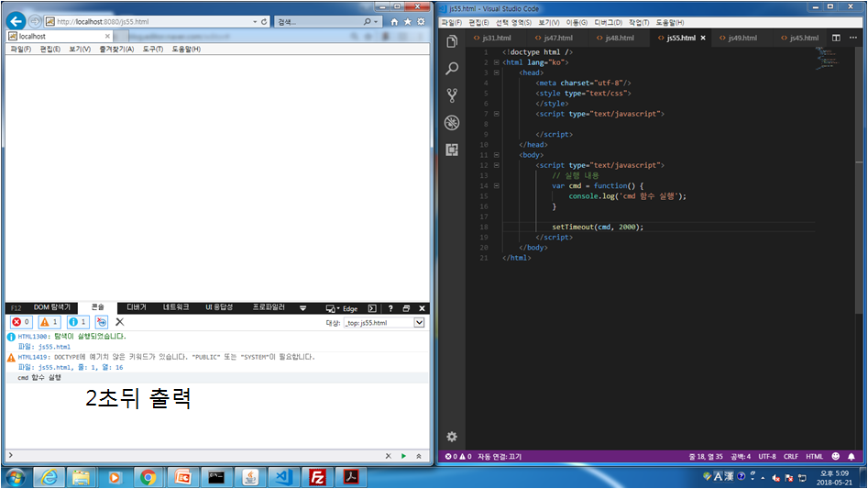The width and height of the screenshot is (868, 489).
Task: Change the UTF-8 encoding in status bar
Action: [x=766, y=456]
